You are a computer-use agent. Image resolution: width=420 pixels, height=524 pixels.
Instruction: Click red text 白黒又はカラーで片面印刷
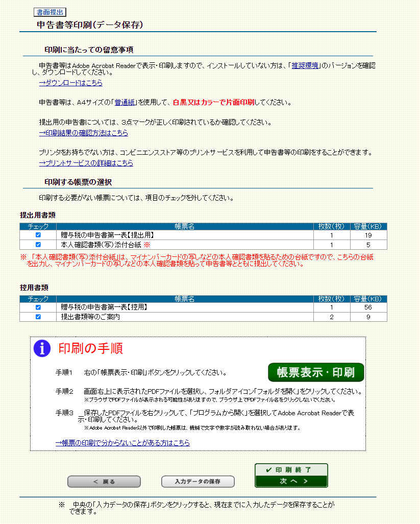[x=214, y=102]
